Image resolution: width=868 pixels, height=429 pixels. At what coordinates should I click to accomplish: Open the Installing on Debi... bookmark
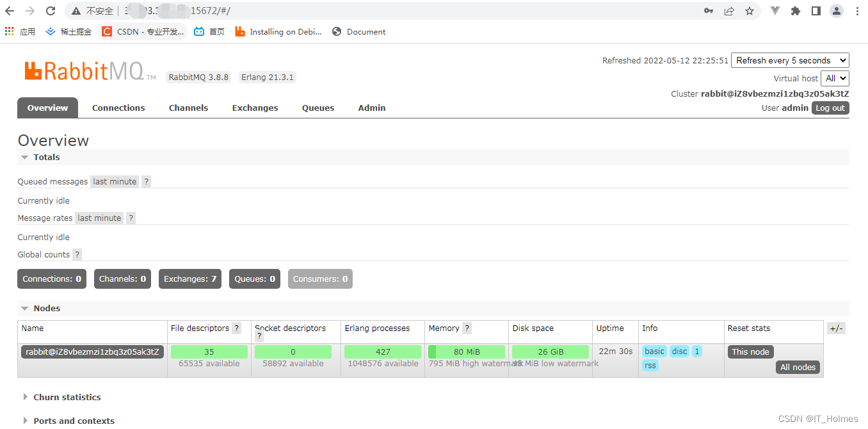278,31
